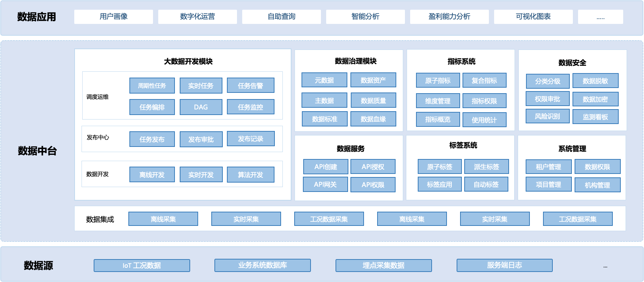The height and width of the screenshot is (282, 644).
Task: Click the 数据脱敏 security block
Action: [595, 81]
